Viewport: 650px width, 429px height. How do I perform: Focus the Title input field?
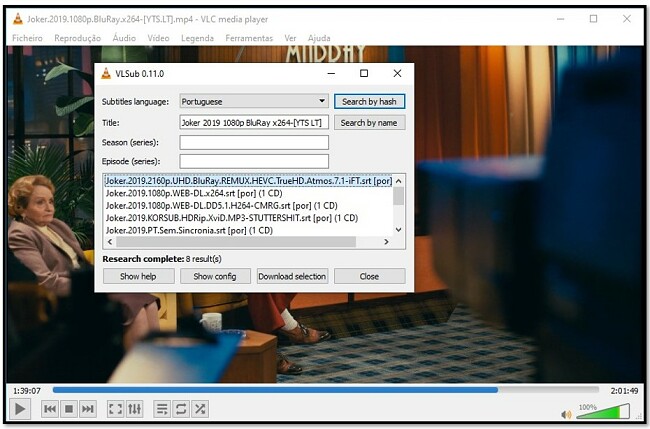tap(254, 123)
